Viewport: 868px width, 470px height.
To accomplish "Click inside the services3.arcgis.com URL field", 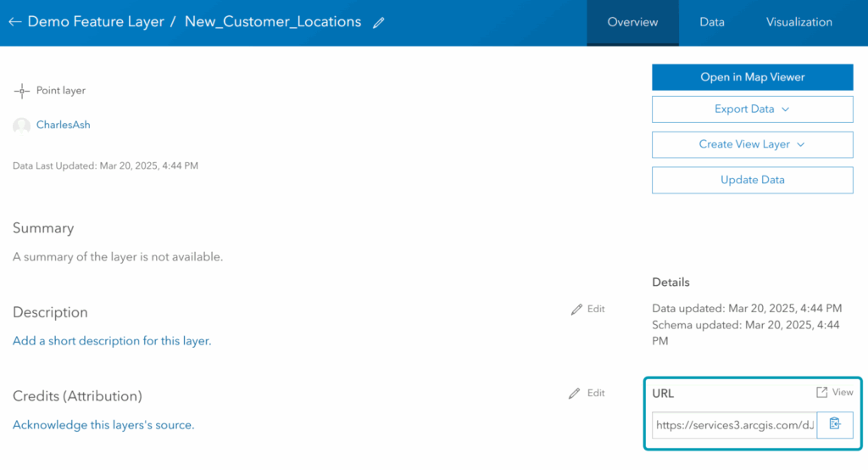I will [734, 425].
